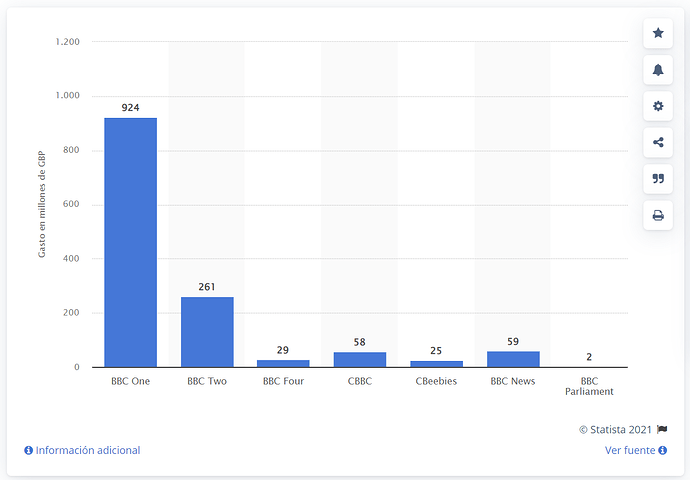Image resolution: width=690 pixels, height=480 pixels.
Task: Open the Información adicional link
Action: coord(88,451)
